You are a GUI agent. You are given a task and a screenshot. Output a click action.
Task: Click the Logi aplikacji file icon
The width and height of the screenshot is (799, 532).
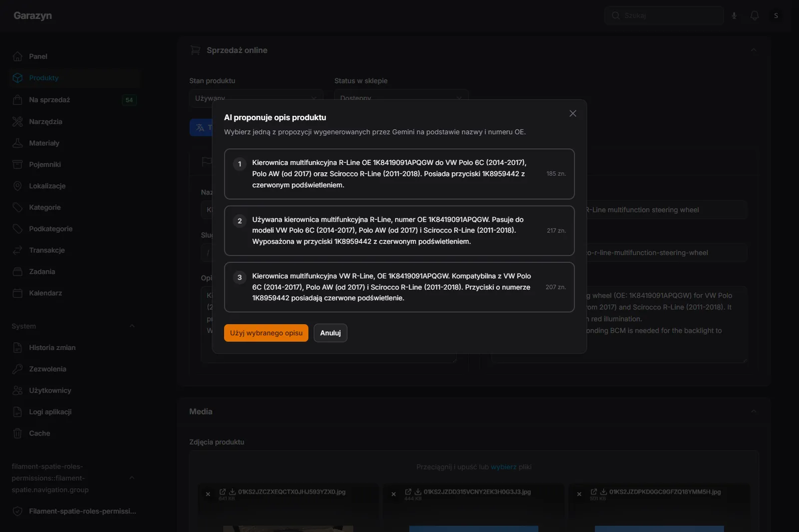coord(17,412)
